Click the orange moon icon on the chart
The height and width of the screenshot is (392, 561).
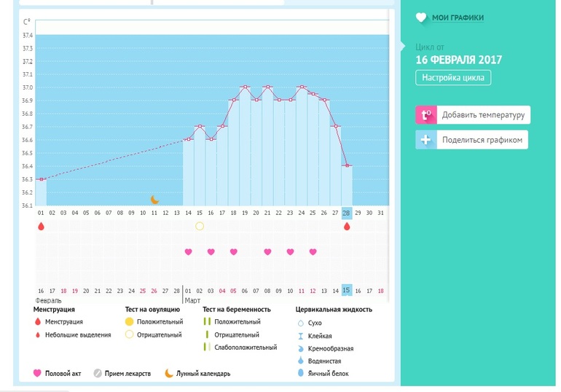pyautogui.click(x=154, y=199)
